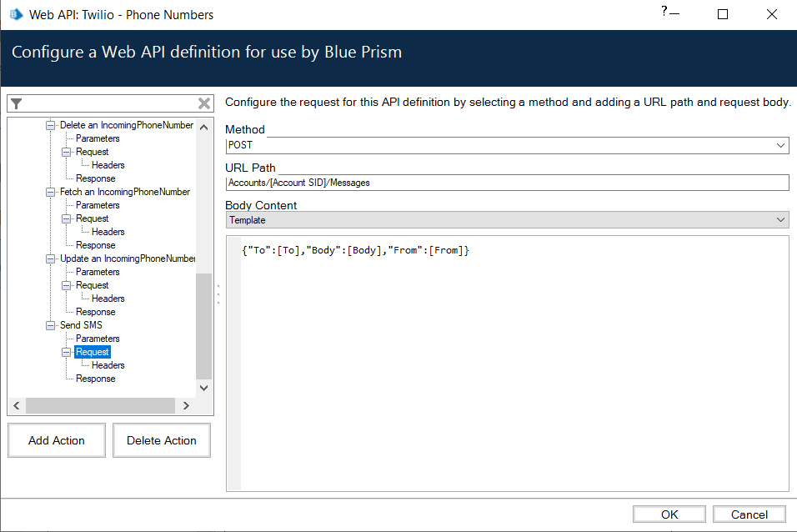The width and height of the screenshot is (797, 532).
Task: Click the filter text field
Action: click(110, 103)
